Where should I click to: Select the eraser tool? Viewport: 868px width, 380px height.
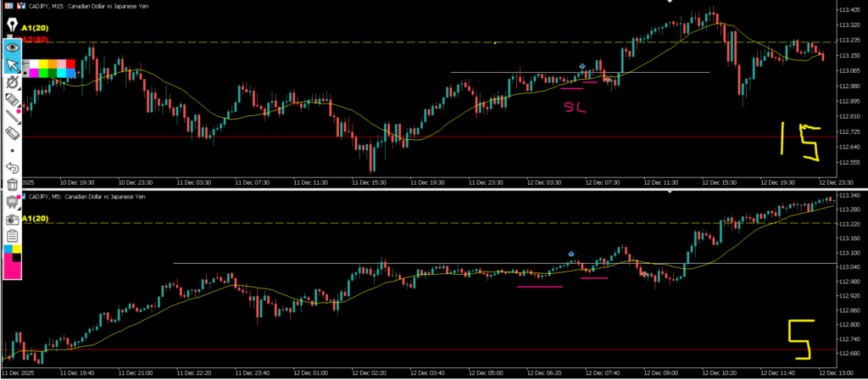coord(12,134)
